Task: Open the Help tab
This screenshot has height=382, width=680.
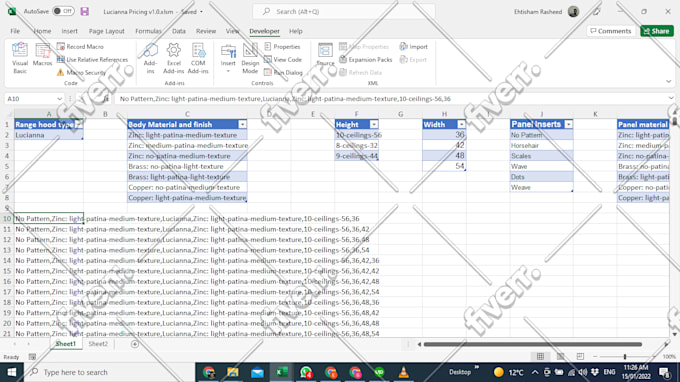Action: (296, 31)
